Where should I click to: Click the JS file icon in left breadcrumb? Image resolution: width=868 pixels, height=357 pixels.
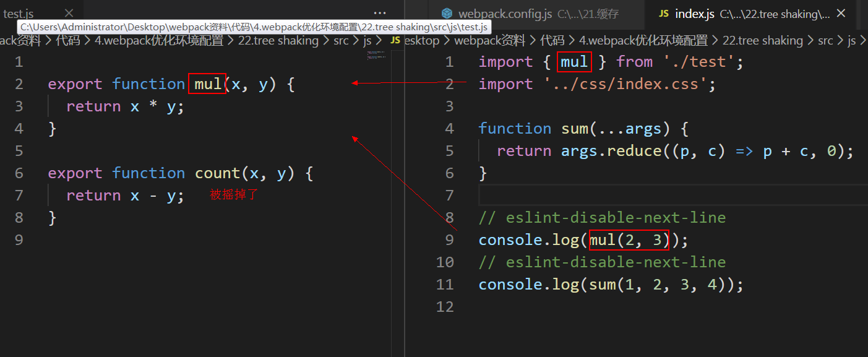[x=395, y=41]
